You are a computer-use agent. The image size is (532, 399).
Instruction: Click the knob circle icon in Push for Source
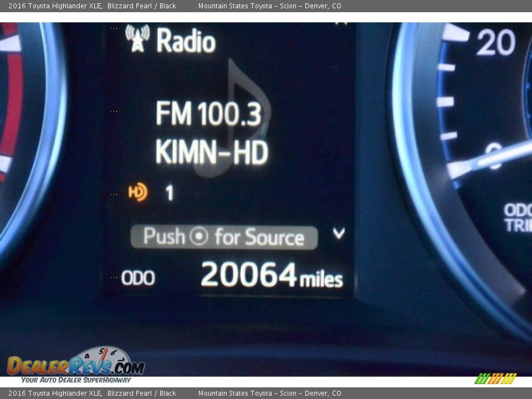198,237
